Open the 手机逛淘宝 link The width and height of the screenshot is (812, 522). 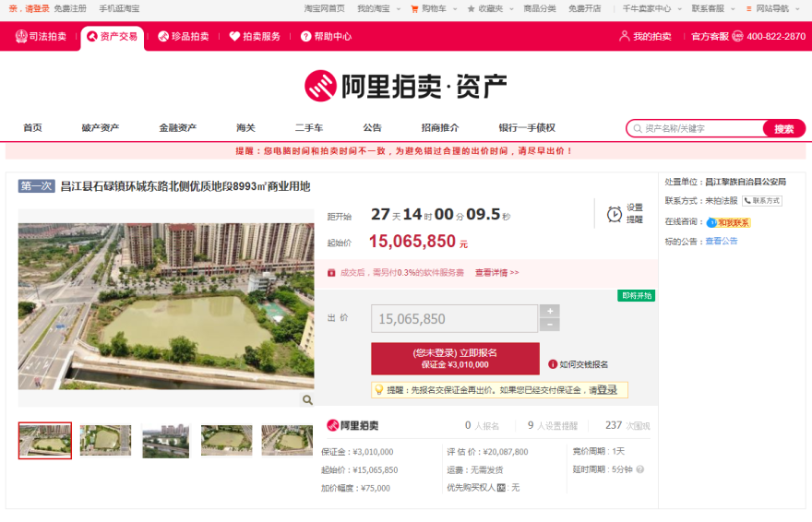click(119, 8)
